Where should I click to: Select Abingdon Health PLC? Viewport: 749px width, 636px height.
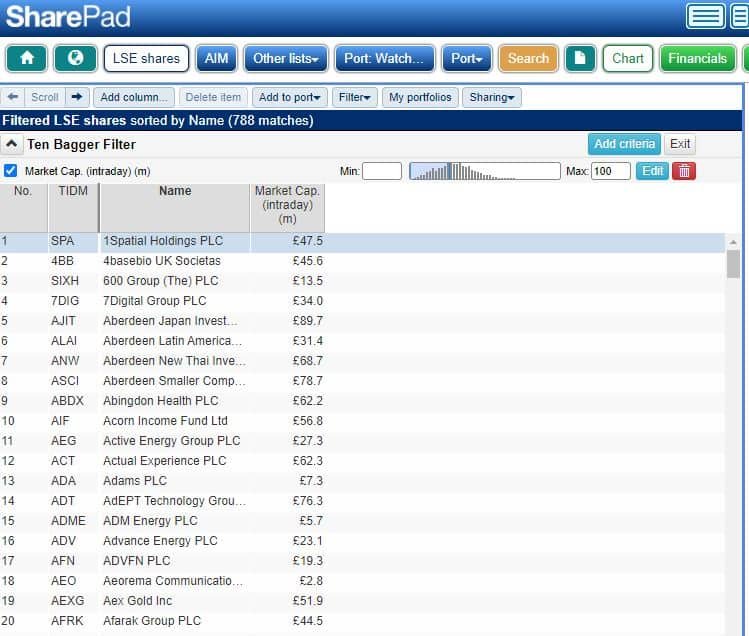pyautogui.click(x=160, y=401)
